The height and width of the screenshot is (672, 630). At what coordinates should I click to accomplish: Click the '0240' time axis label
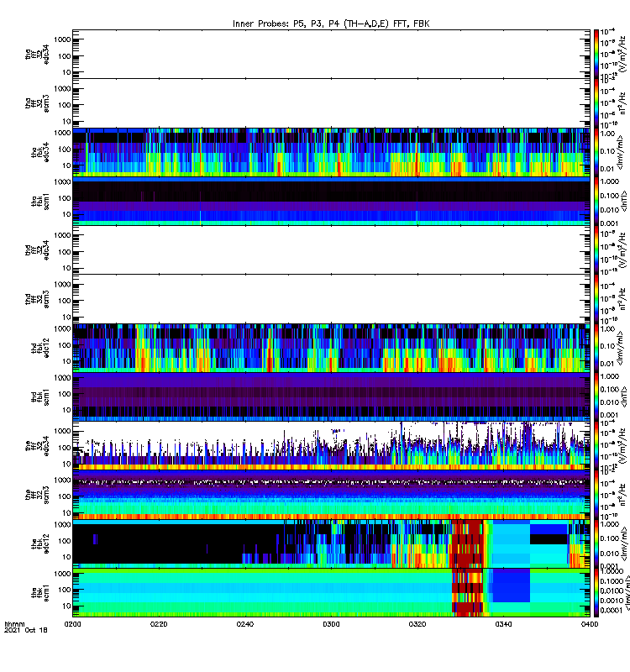click(244, 624)
